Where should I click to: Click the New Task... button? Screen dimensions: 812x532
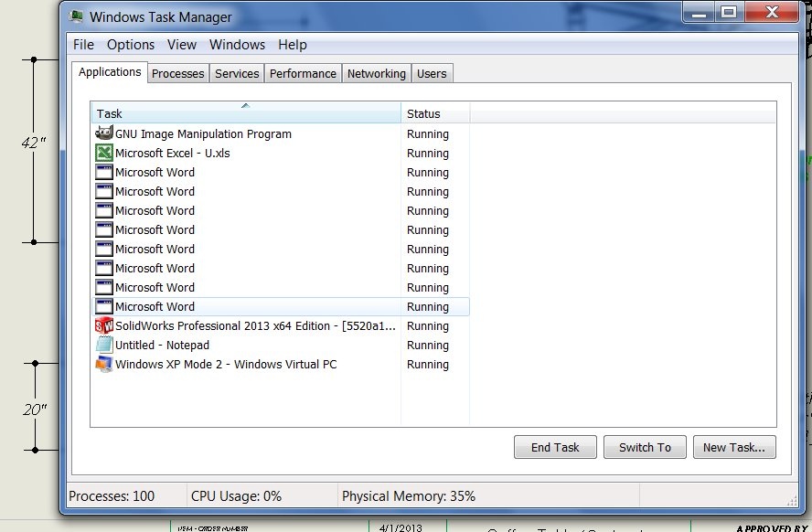click(x=734, y=447)
